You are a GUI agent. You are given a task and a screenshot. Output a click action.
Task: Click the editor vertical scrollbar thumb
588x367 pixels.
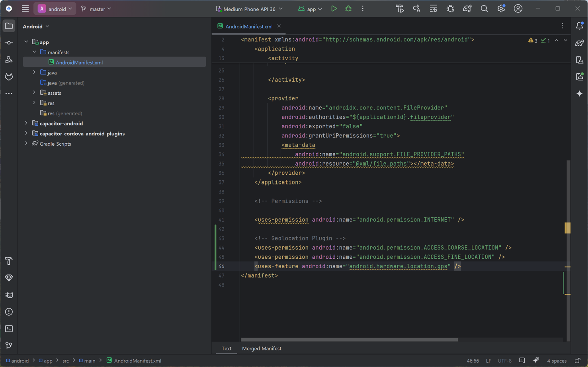tap(568, 251)
